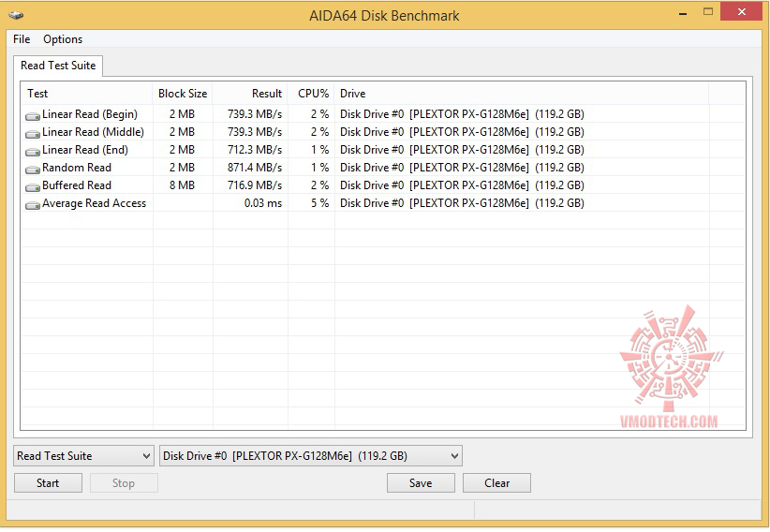Minimize the AIDA64 Disk Benchmark window
This screenshot has width=770, height=532.
click(683, 13)
